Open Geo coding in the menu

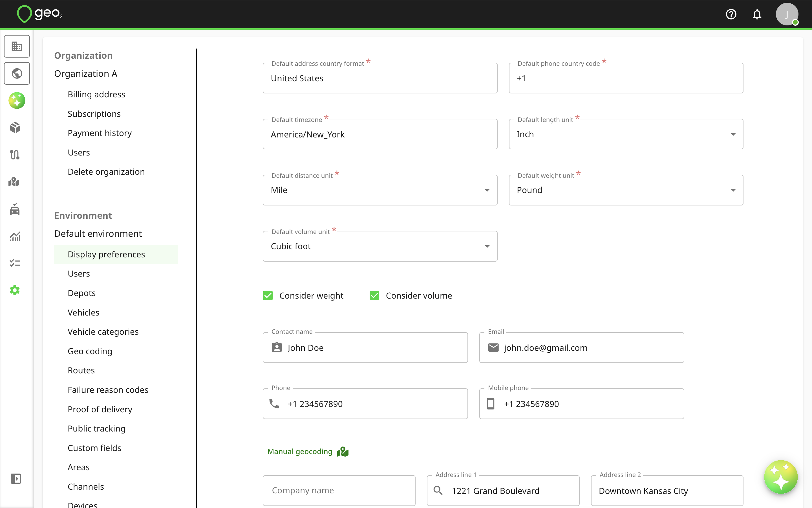(90, 351)
